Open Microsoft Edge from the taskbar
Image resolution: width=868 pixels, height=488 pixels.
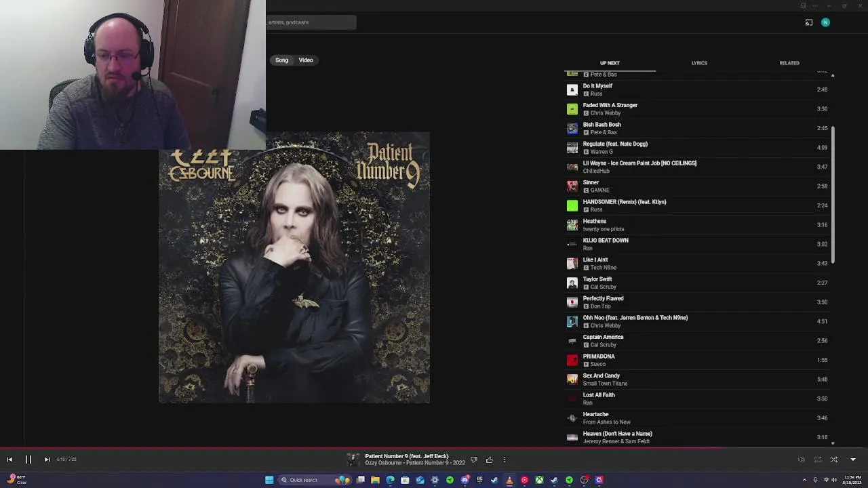coord(390,480)
